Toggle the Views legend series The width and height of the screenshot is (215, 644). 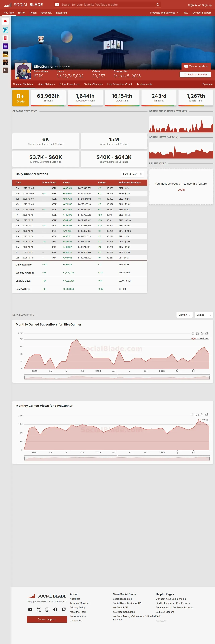[x=203, y=420]
